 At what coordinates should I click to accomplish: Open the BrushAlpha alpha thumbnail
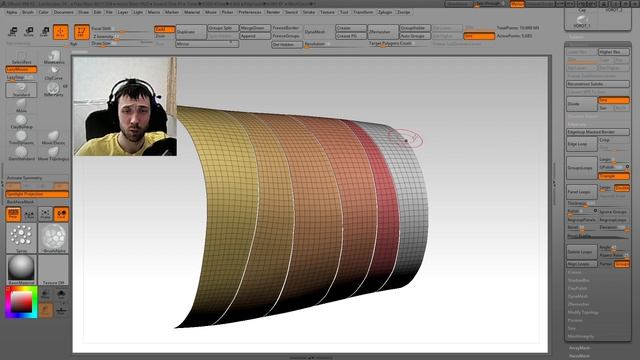tap(53, 238)
